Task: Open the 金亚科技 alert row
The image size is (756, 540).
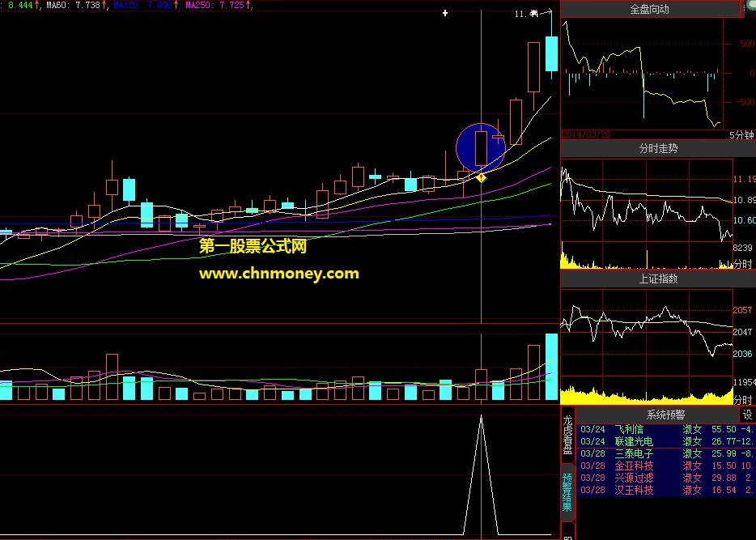Action: (666, 466)
